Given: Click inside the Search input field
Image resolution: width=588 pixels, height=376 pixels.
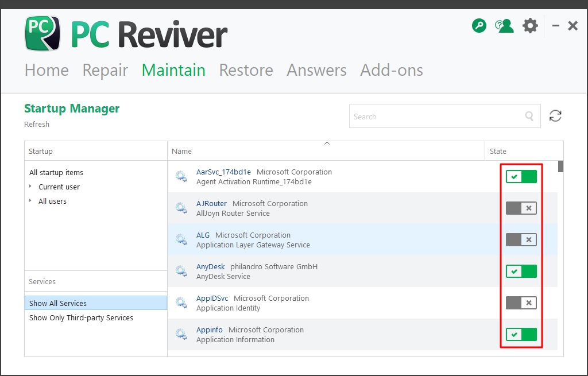Looking at the screenshot, I should (x=436, y=117).
